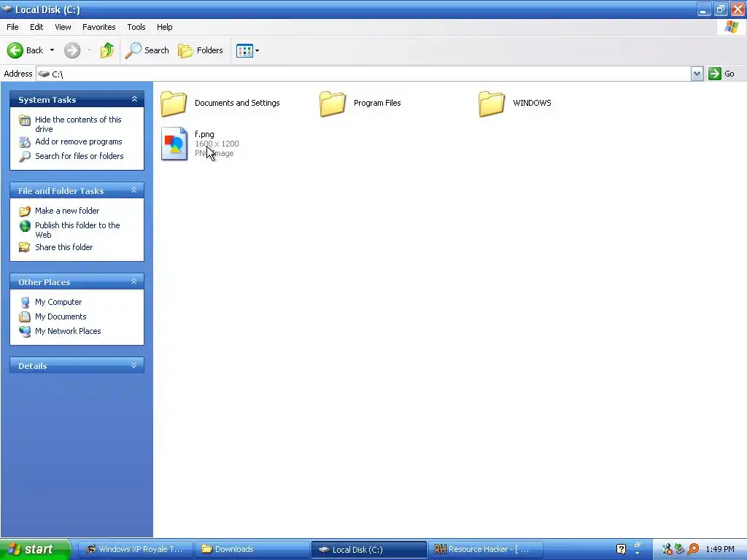Click Search for files or folders

[x=79, y=156]
